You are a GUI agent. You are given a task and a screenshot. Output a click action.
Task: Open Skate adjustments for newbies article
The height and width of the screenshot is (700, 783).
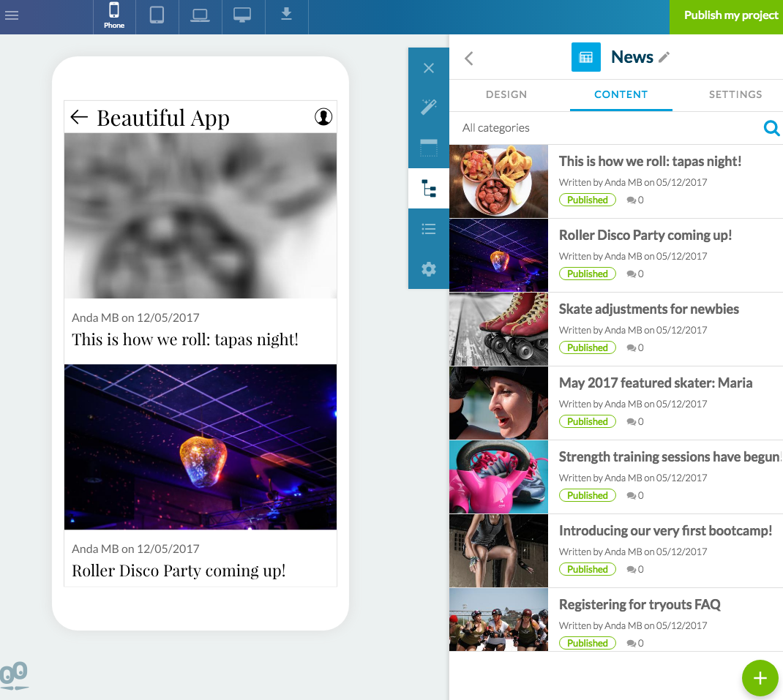[x=648, y=309]
